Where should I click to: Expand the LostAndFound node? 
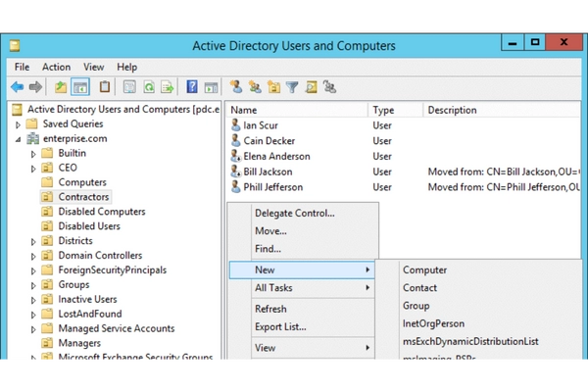(33, 315)
